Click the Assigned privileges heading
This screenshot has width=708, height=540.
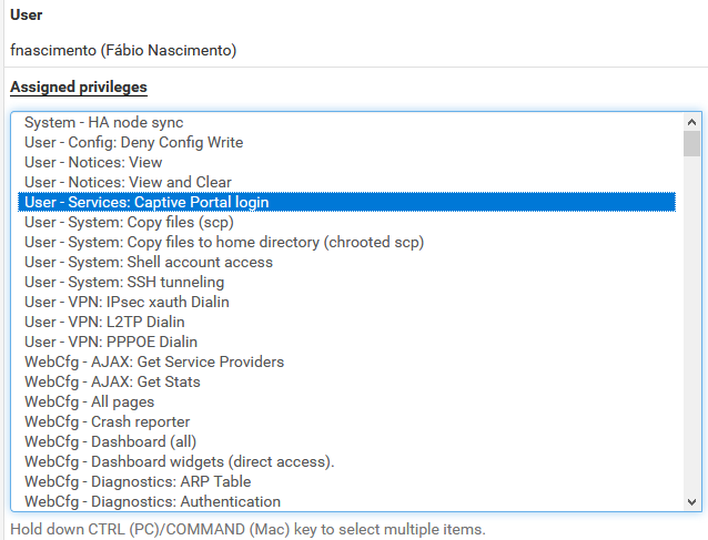pyautogui.click(x=79, y=87)
